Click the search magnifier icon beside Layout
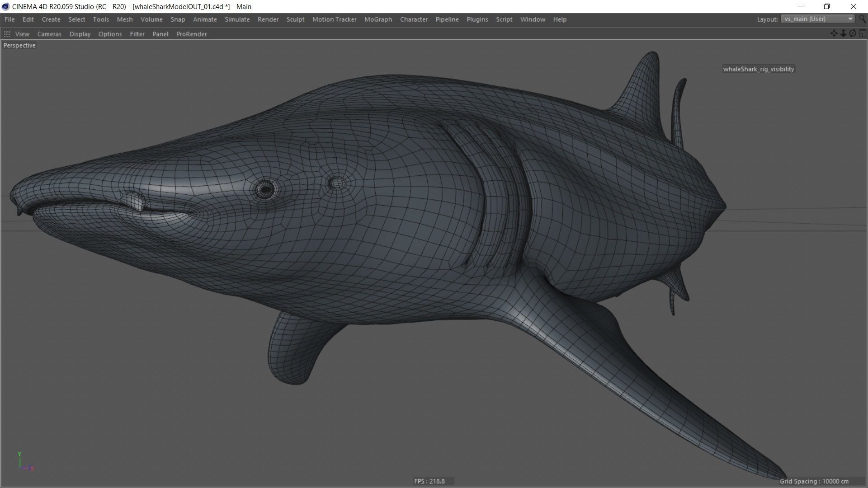This screenshot has width=868, height=488. click(x=863, y=19)
